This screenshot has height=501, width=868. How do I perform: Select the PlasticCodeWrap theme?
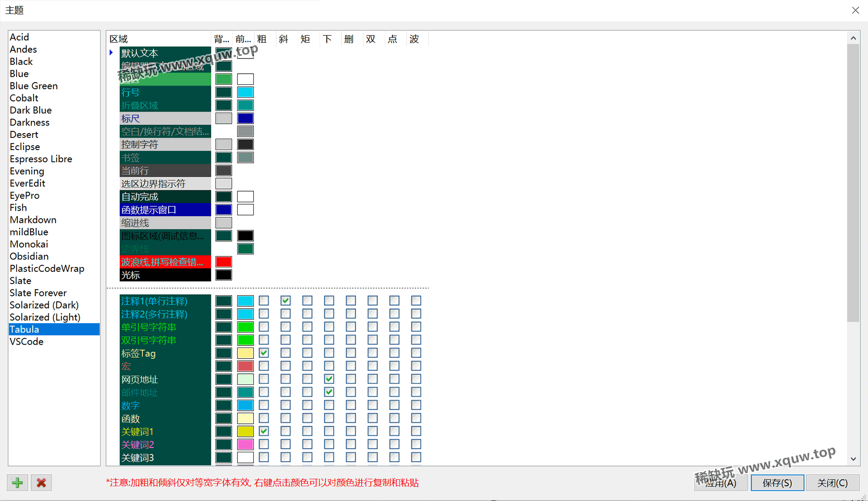(54, 269)
